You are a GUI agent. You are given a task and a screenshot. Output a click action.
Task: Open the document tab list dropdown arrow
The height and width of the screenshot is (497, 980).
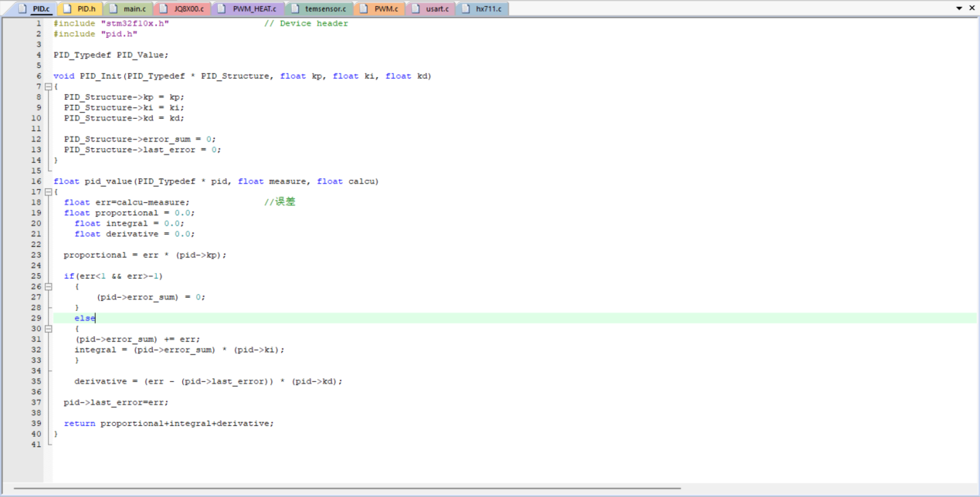pyautogui.click(x=959, y=8)
